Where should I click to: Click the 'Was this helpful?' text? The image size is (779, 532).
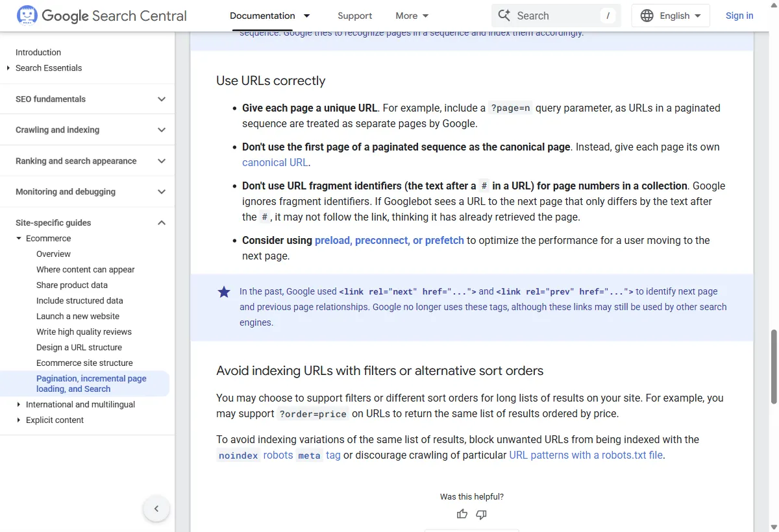coord(472,497)
